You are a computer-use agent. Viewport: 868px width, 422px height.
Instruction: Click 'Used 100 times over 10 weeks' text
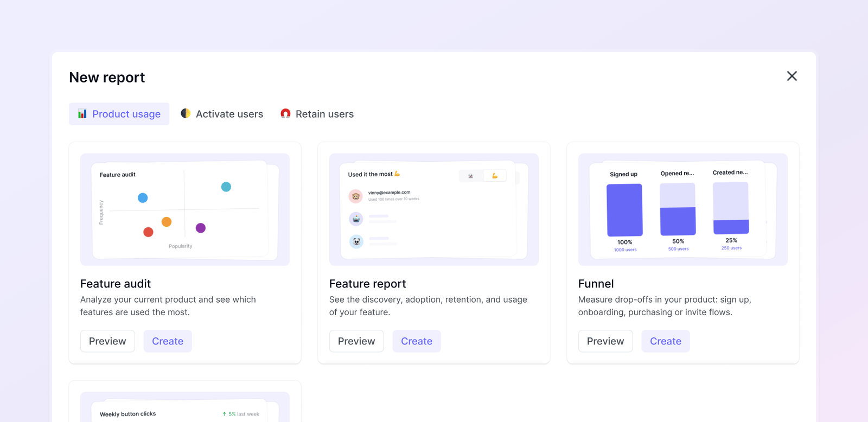[394, 199]
